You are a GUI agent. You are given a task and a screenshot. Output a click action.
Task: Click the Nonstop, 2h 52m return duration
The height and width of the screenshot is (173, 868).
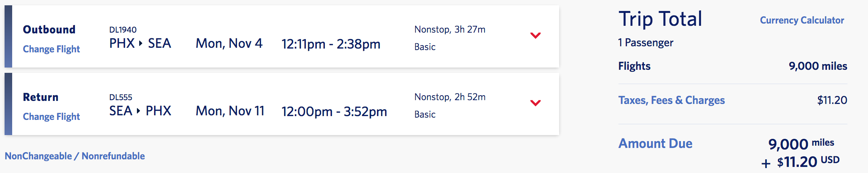(x=450, y=97)
